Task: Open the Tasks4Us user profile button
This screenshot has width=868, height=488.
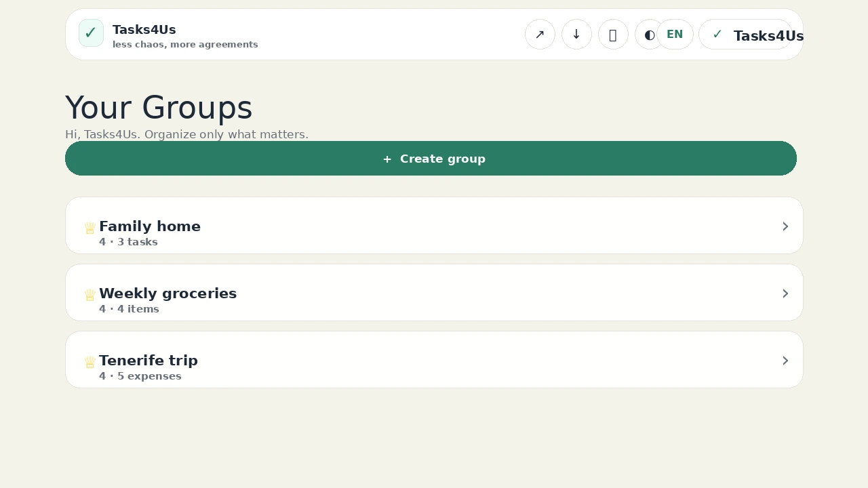Action: (x=746, y=35)
